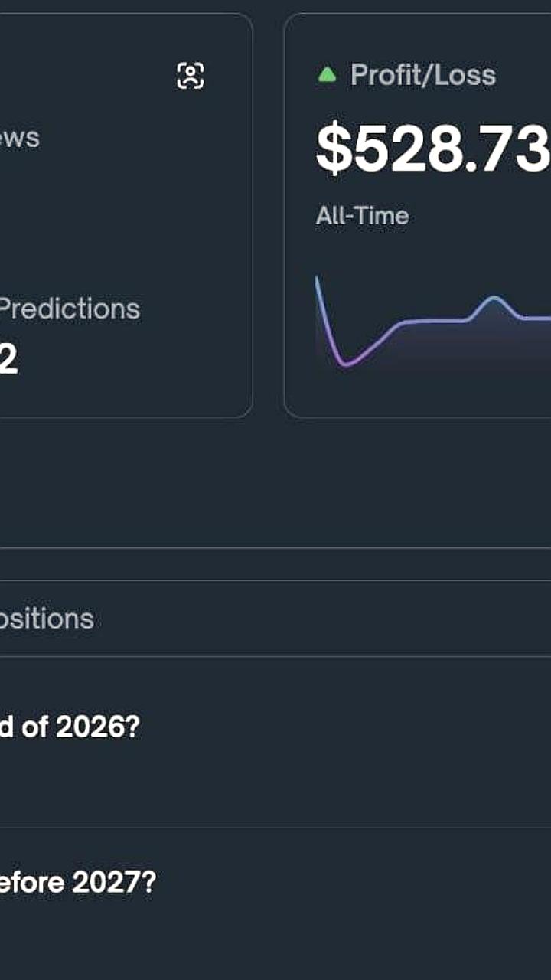
Task: Click the Predictions count number
Action: tap(8, 360)
